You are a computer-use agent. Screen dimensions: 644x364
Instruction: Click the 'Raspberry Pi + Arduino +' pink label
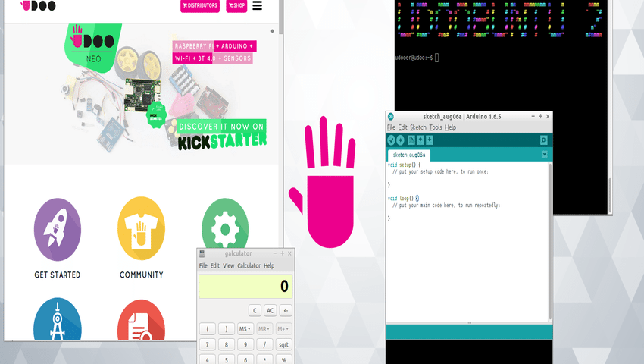[x=214, y=46]
